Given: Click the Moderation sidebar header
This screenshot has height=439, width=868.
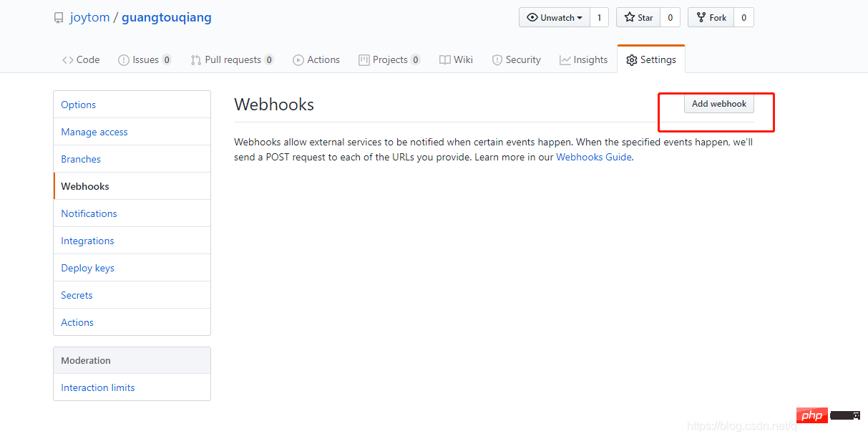Looking at the screenshot, I should tap(132, 360).
